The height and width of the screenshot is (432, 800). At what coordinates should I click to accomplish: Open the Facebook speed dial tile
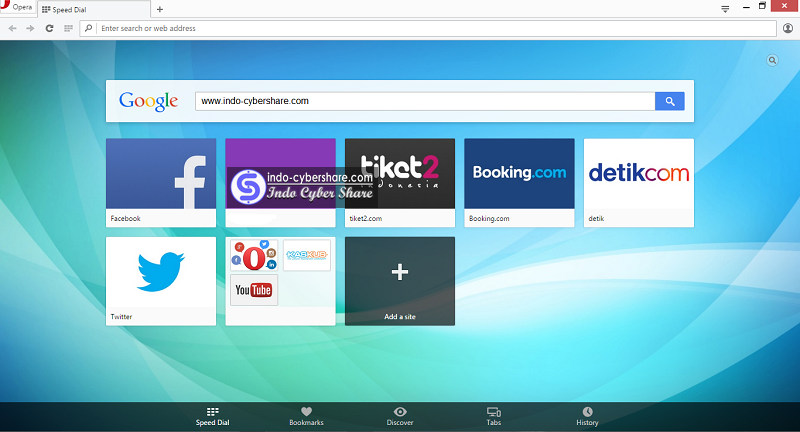click(161, 183)
